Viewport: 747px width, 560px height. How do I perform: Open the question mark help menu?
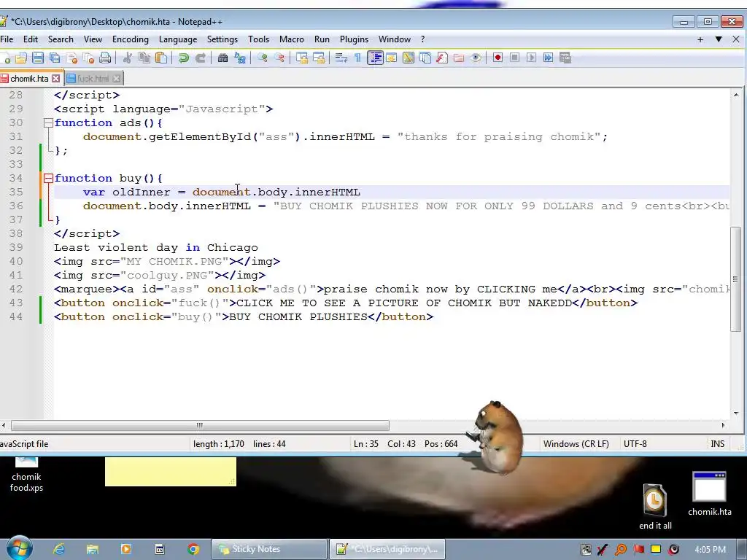pos(422,39)
